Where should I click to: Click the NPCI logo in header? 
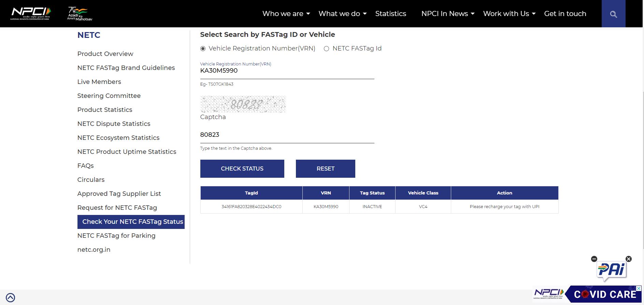pyautogui.click(x=31, y=14)
